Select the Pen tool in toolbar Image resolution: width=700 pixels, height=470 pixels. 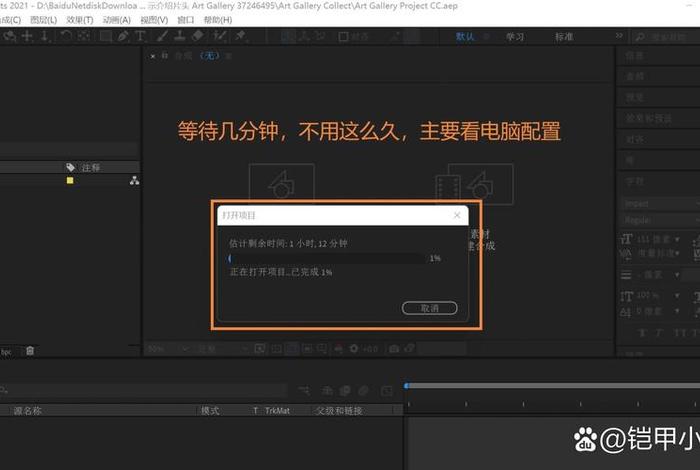coord(123,36)
